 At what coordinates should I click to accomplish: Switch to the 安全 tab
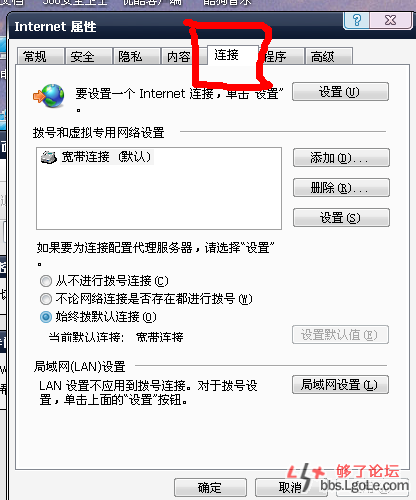88,56
